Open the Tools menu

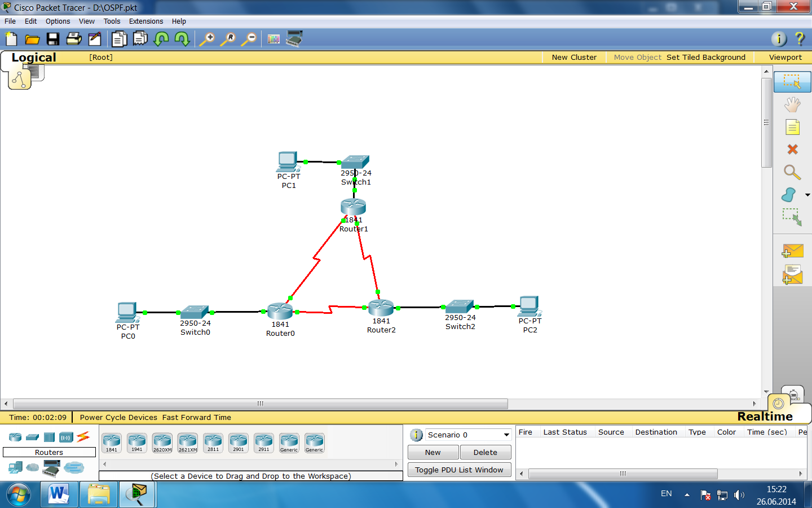(x=112, y=21)
